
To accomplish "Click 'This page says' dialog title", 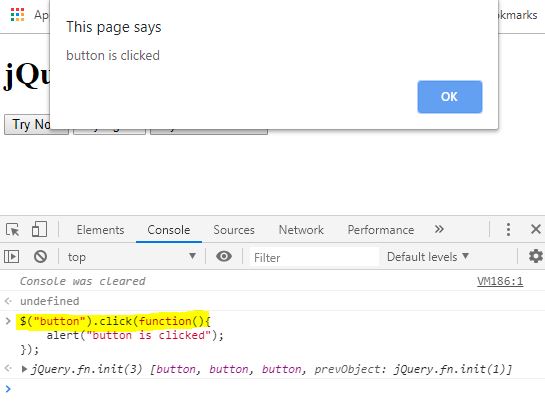I will (x=114, y=27).
